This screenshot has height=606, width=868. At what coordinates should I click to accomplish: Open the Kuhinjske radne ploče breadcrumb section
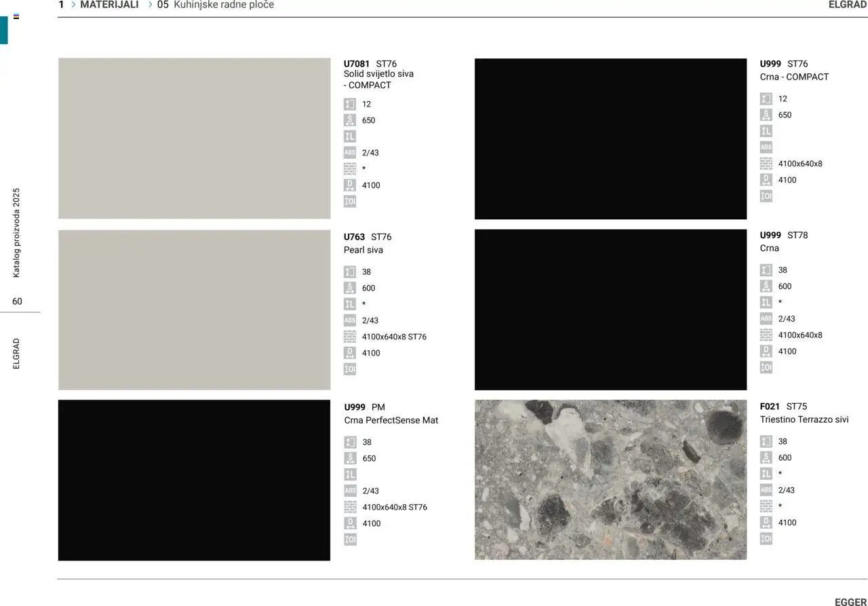coord(223,5)
